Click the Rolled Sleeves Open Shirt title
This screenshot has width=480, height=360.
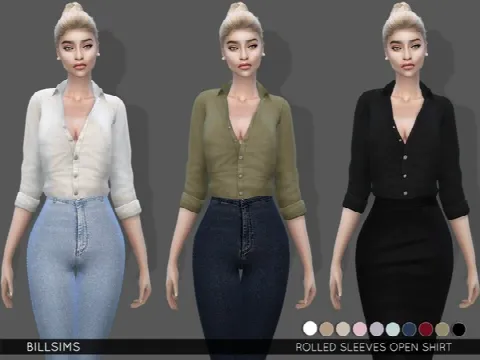point(373,347)
